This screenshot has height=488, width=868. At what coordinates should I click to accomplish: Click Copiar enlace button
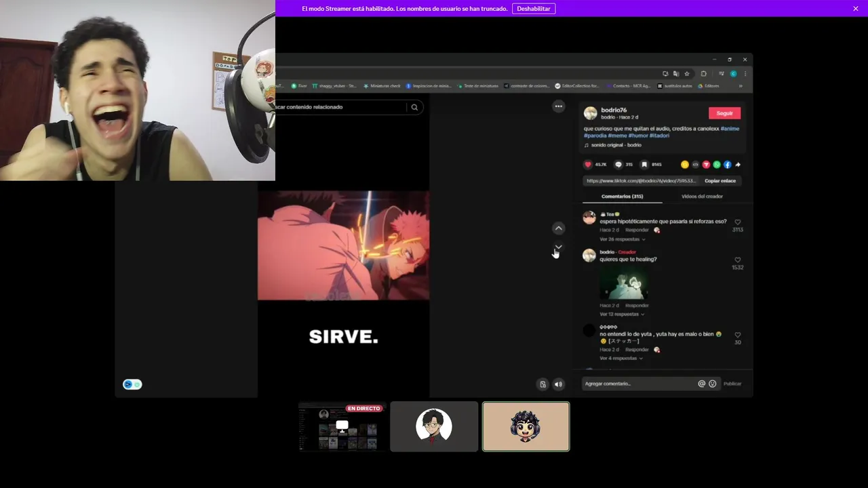tap(720, 181)
